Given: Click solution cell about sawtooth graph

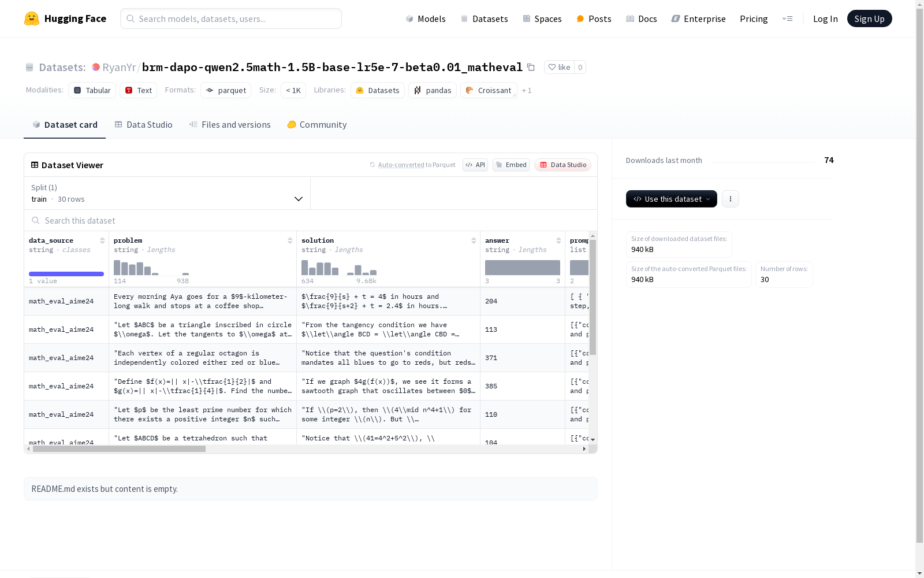Looking at the screenshot, I should (389, 386).
